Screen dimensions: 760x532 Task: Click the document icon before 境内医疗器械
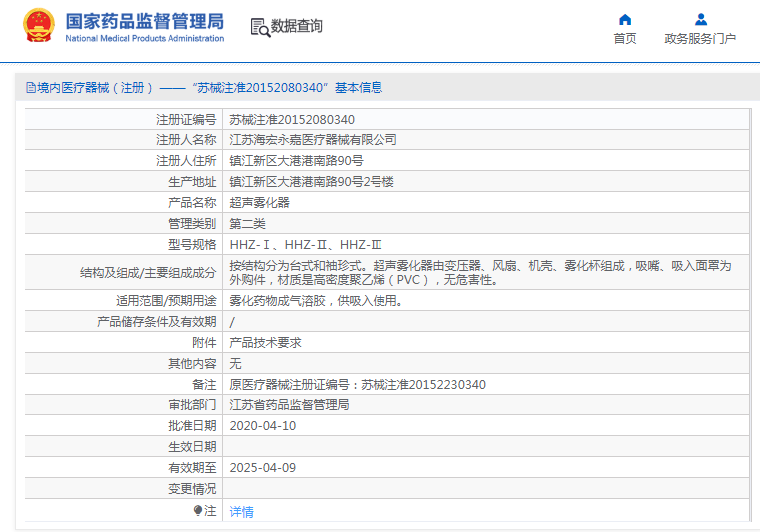coord(31,88)
